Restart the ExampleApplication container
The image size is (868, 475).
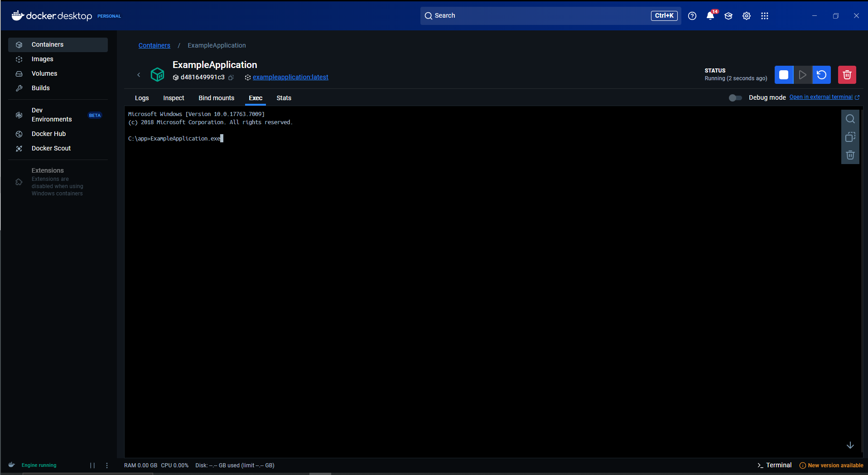[821, 75]
